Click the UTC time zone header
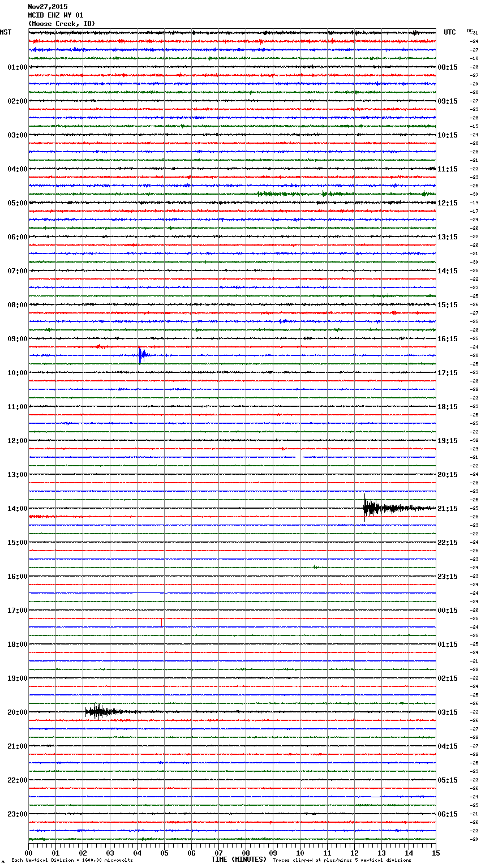The height and width of the screenshot is (868, 481). 450,32
